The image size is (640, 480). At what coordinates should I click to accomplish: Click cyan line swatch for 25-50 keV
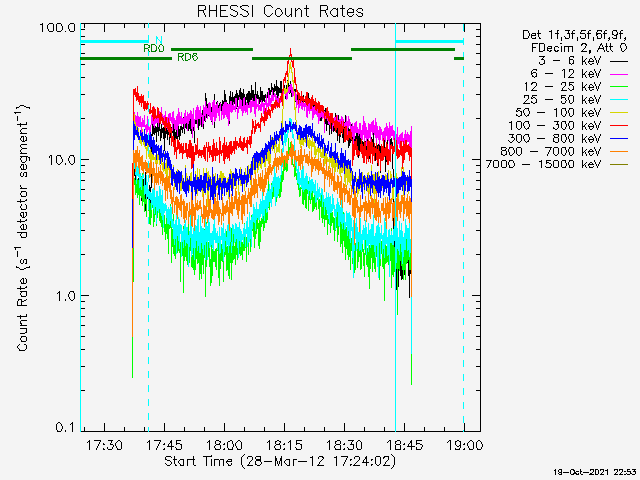(619, 100)
